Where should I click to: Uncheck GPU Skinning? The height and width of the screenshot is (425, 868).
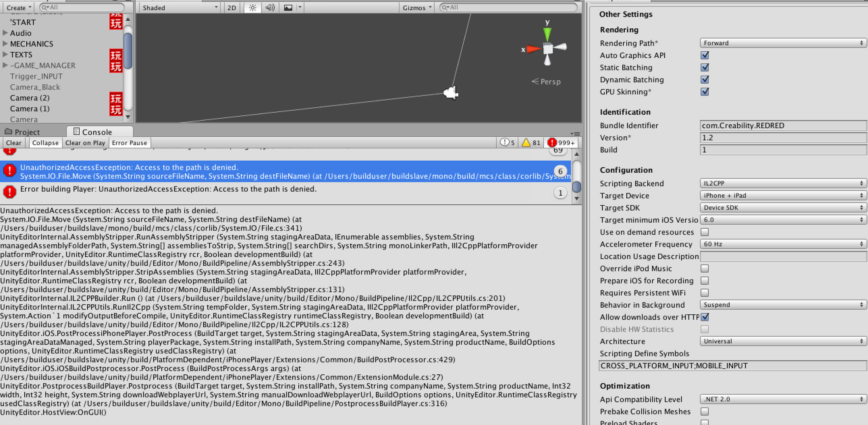click(x=705, y=91)
